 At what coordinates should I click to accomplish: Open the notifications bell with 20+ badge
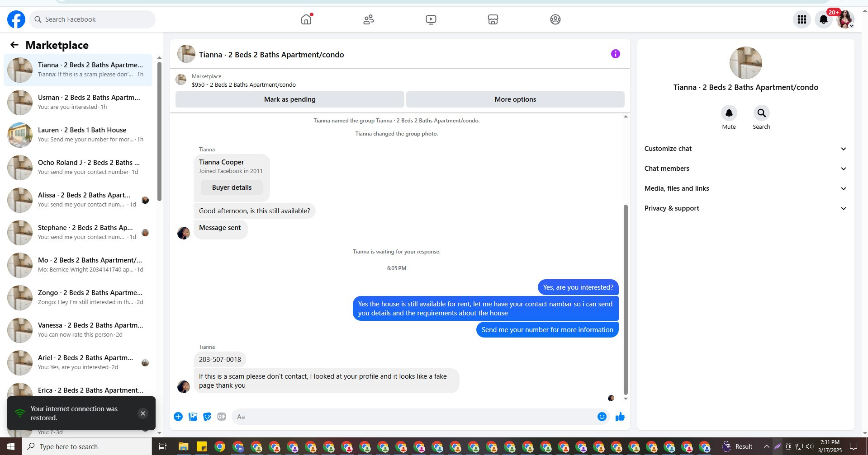click(824, 19)
